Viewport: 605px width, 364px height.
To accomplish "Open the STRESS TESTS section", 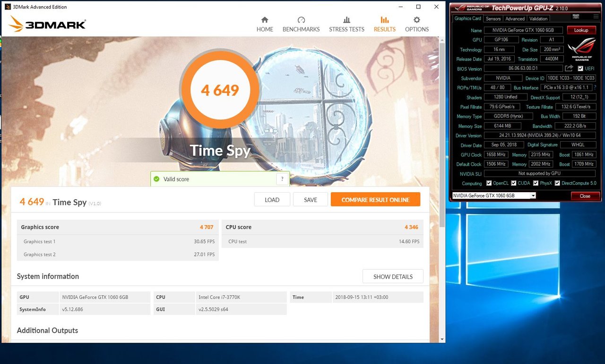I will pos(346,24).
